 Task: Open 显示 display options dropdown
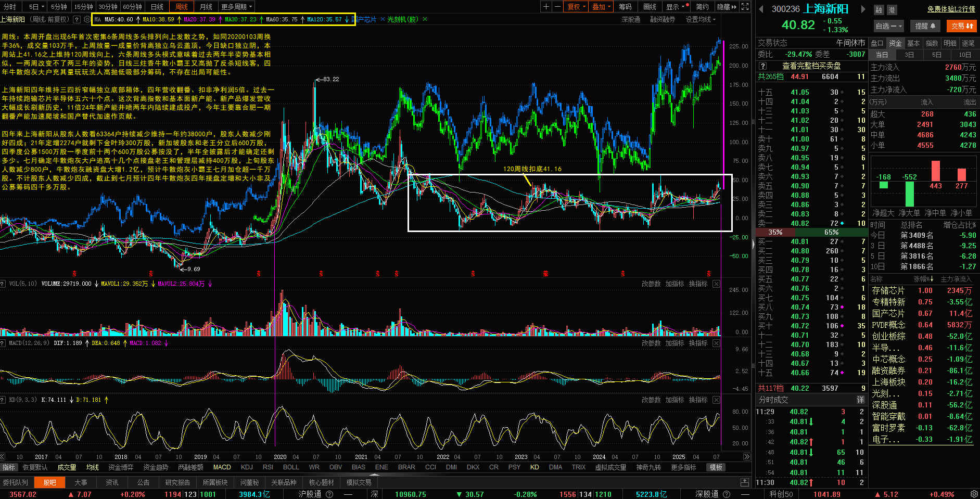coord(677,7)
